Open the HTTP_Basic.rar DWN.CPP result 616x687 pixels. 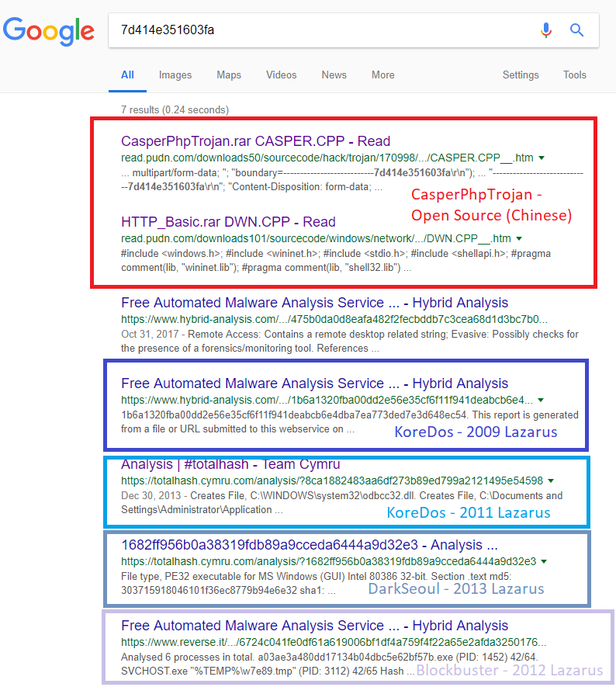[x=228, y=222]
